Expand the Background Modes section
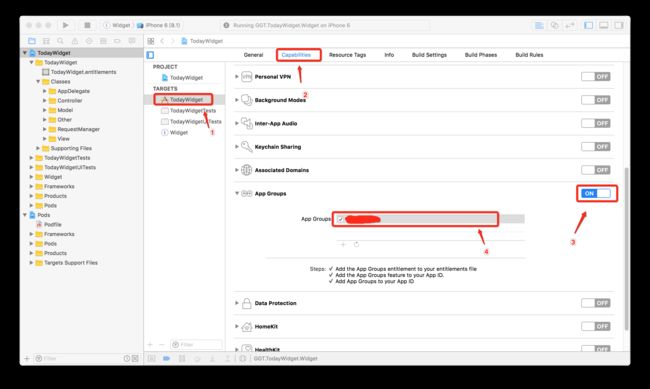 (x=237, y=100)
